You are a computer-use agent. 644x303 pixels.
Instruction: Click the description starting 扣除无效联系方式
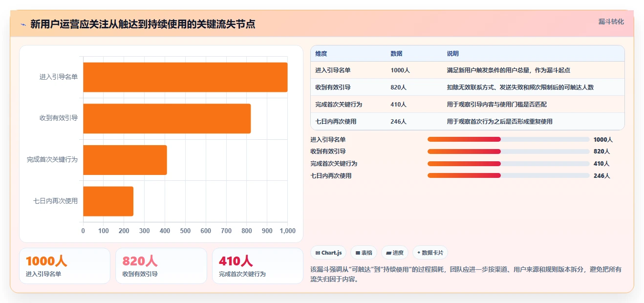point(520,87)
